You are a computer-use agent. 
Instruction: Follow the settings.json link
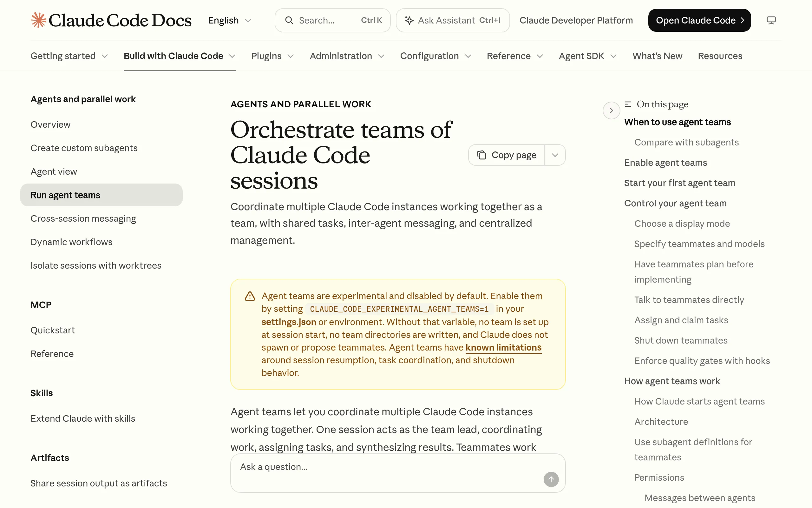(x=289, y=322)
